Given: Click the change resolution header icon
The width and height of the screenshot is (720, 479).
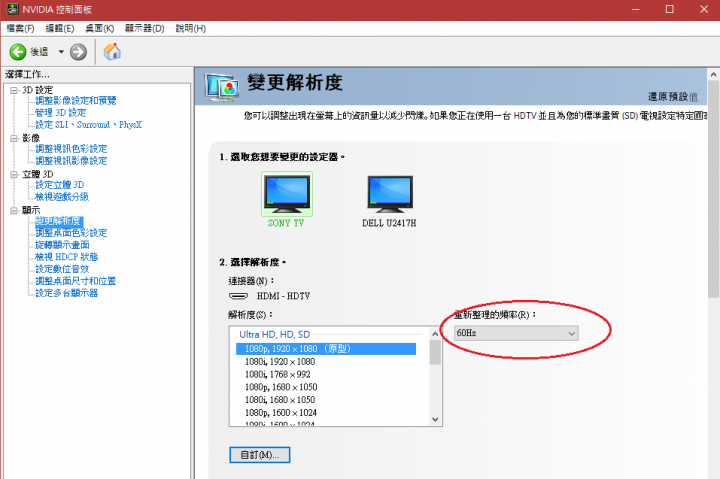Looking at the screenshot, I should click(x=222, y=87).
